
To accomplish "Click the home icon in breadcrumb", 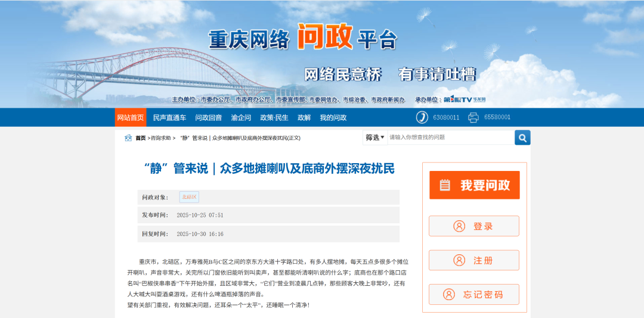I will click(128, 138).
